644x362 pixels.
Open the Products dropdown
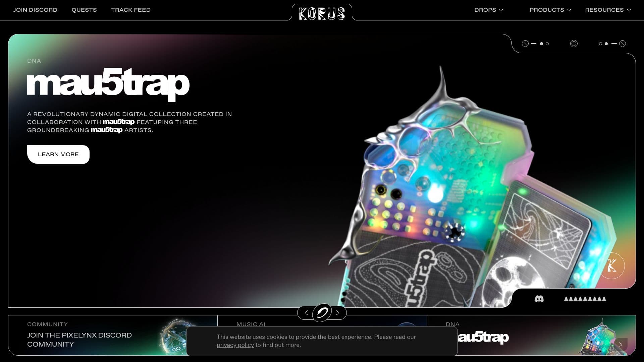tap(550, 10)
